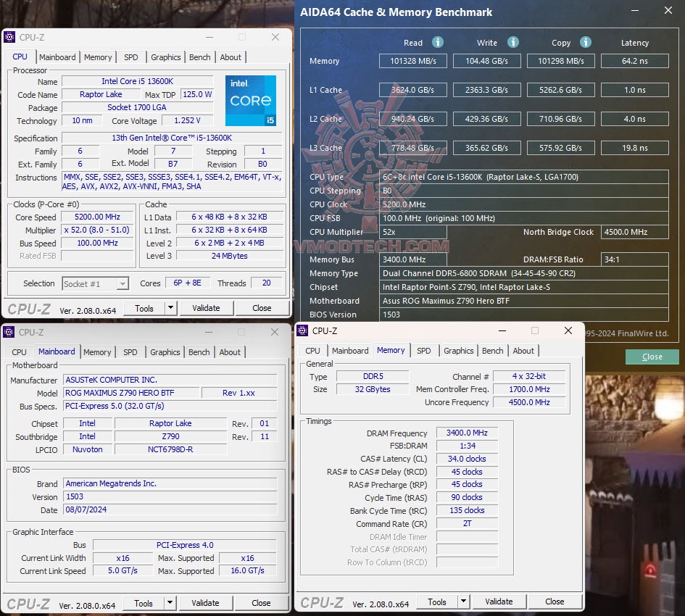Click DRAM Frequency 3400.0 MHz value

coord(467,433)
